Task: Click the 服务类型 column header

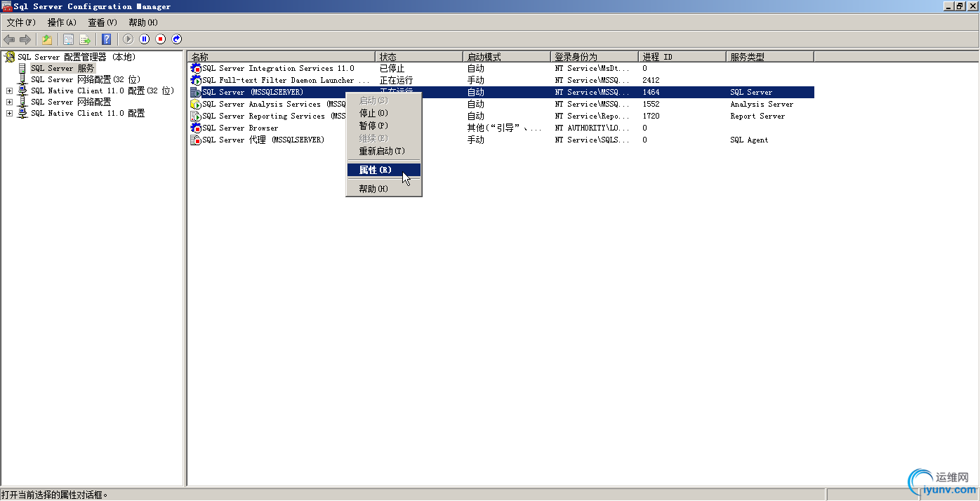Action: tap(770, 56)
